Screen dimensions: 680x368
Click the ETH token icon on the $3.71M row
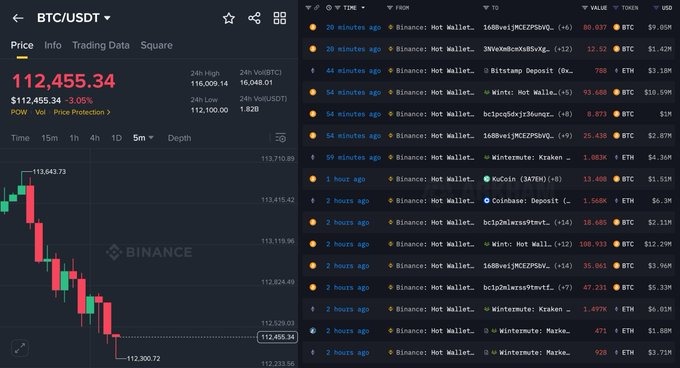[616, 352]
